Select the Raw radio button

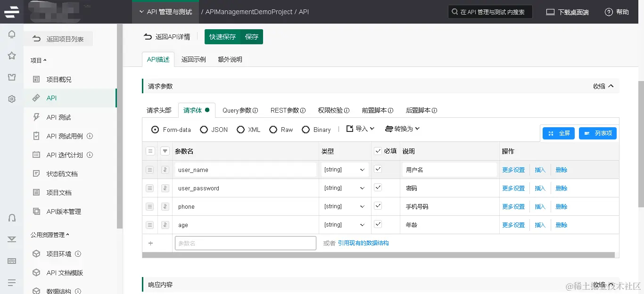[x=273, y=130]
